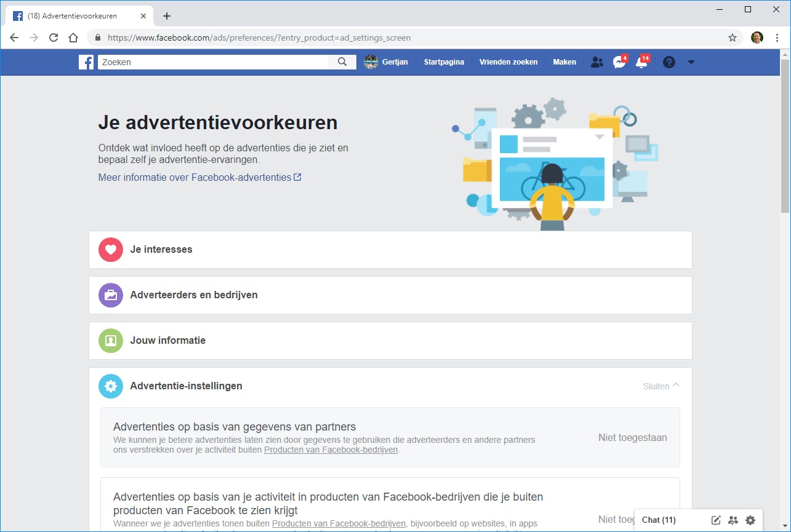The width and height of the screenshot is (791, 532).
Task: Select the Advertentievoorkeuren browser tab
Action: coord(79,16)
